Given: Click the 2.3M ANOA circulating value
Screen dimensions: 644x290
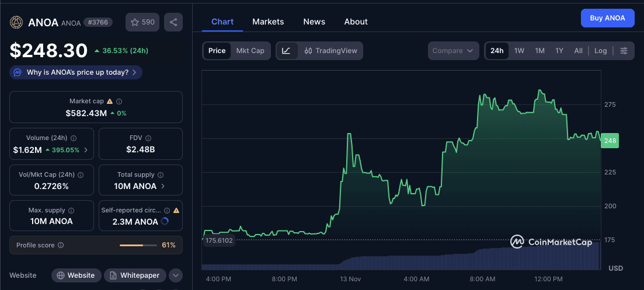Looking at the screenshot, I should (x=135, y=222).
